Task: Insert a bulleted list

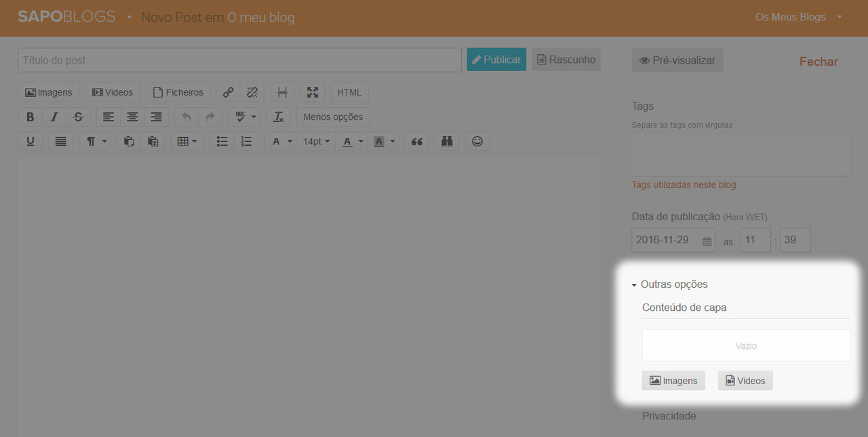Action: (x=222, y=142)
